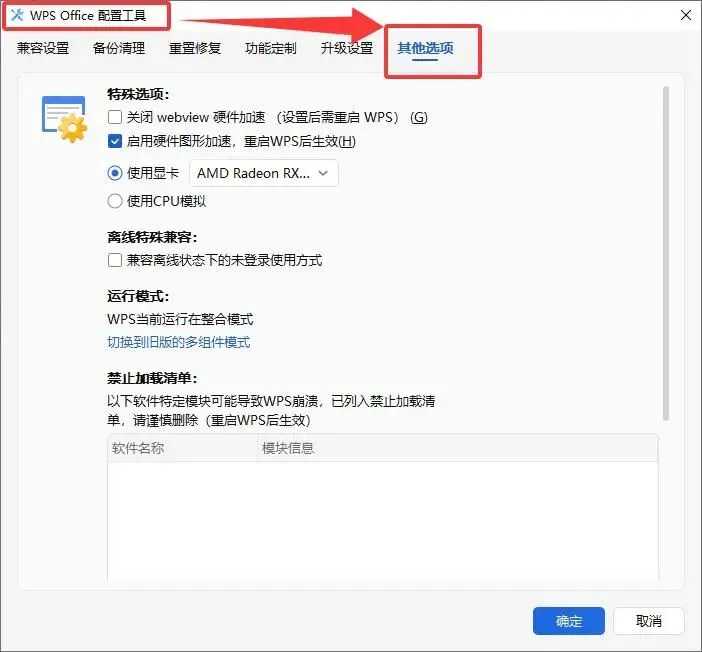702x652 pixels.
Task: Click the 确定 button
Action: coord(569,621)
